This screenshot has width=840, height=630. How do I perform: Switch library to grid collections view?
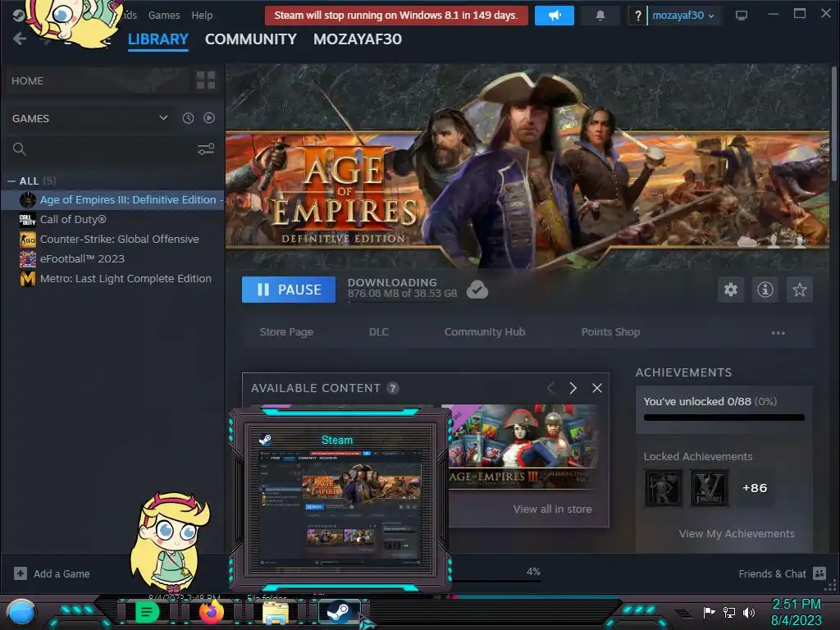point(206,80)
